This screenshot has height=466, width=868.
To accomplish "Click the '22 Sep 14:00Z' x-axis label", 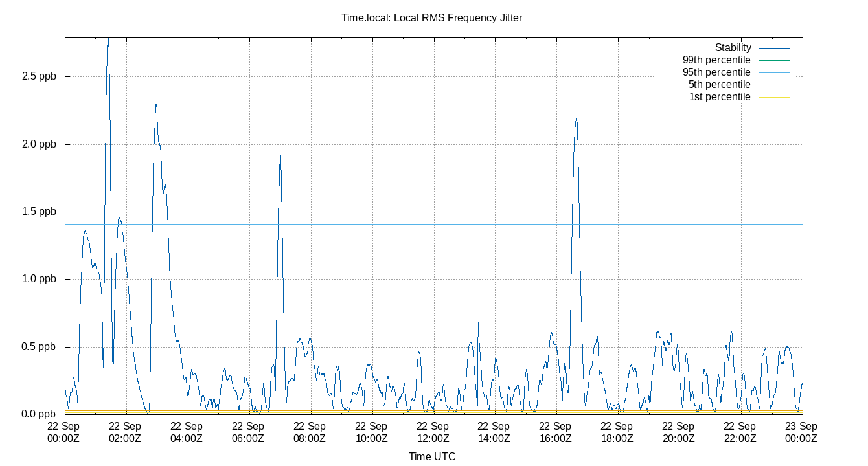I will click(494, 432).
